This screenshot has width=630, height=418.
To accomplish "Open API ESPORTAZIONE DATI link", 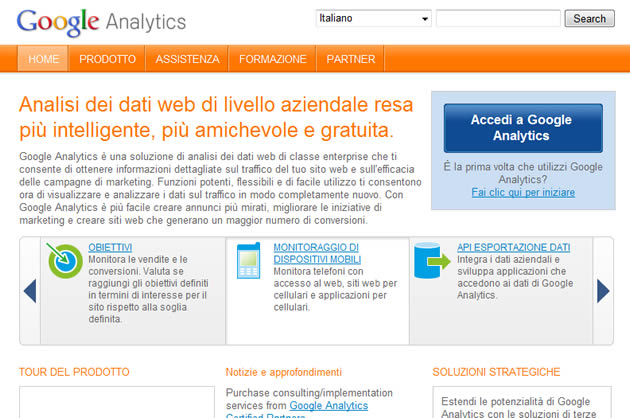I will (x=513, y=247).
